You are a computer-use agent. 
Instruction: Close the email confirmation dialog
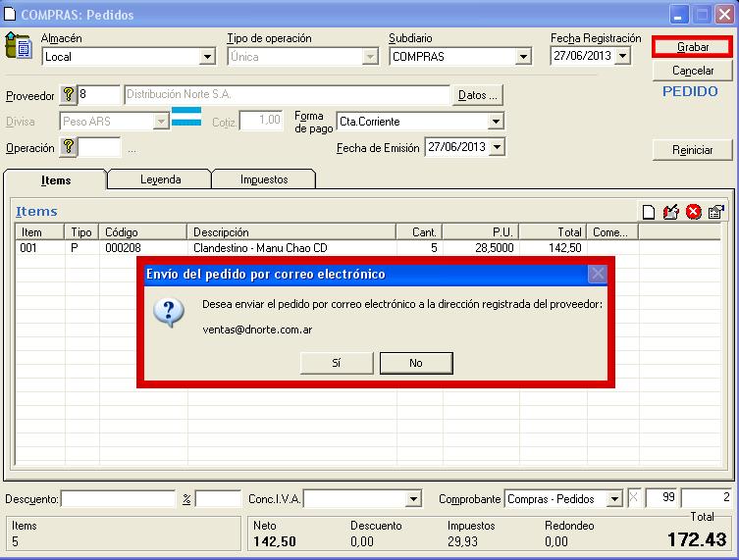(x=597, y=275)
